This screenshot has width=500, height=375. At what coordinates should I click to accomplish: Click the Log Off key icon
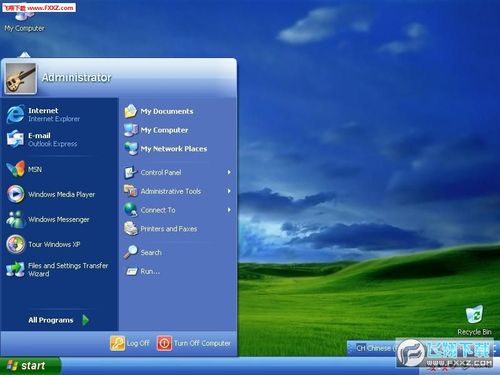tap(117, 343)
